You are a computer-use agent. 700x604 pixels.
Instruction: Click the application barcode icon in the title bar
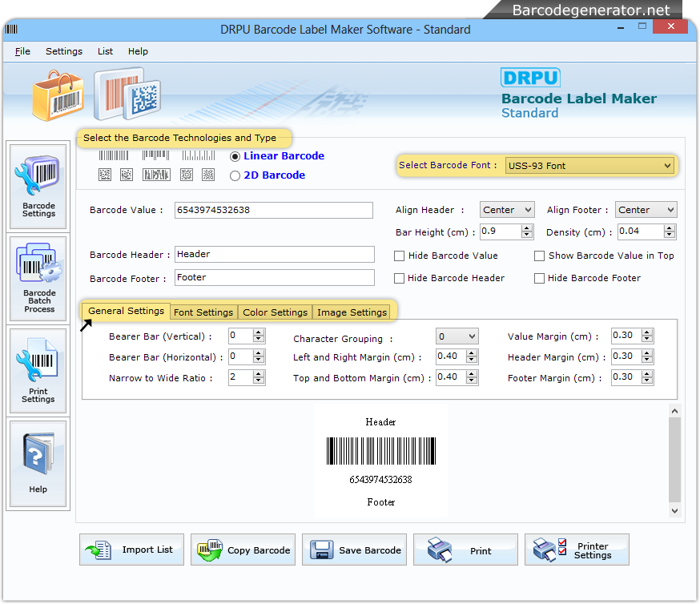click(11, 30)
